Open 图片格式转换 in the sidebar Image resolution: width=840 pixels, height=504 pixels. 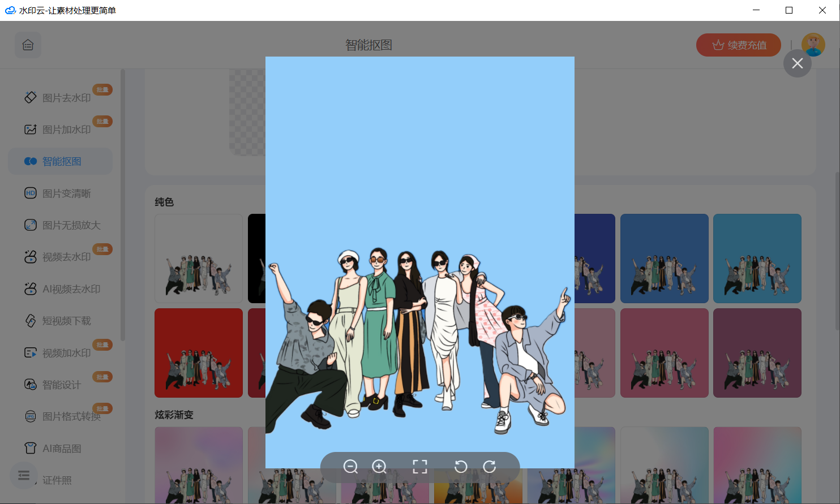coord(61,416)
